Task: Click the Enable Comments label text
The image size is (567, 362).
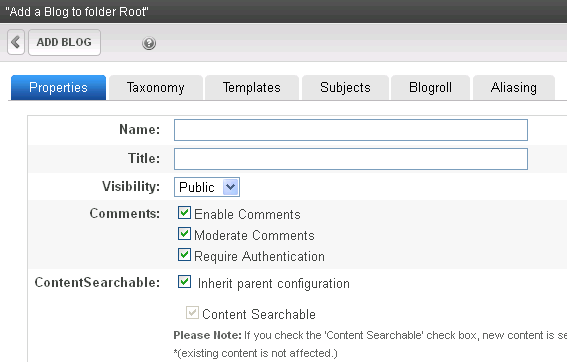Action: point(247,214)
